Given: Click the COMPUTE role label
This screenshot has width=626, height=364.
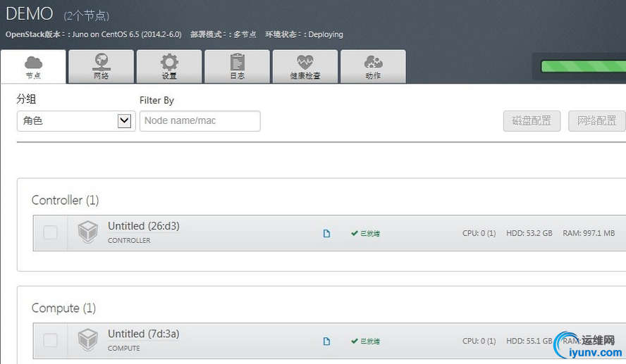Looking at the screenshot, I should point(124,348).
